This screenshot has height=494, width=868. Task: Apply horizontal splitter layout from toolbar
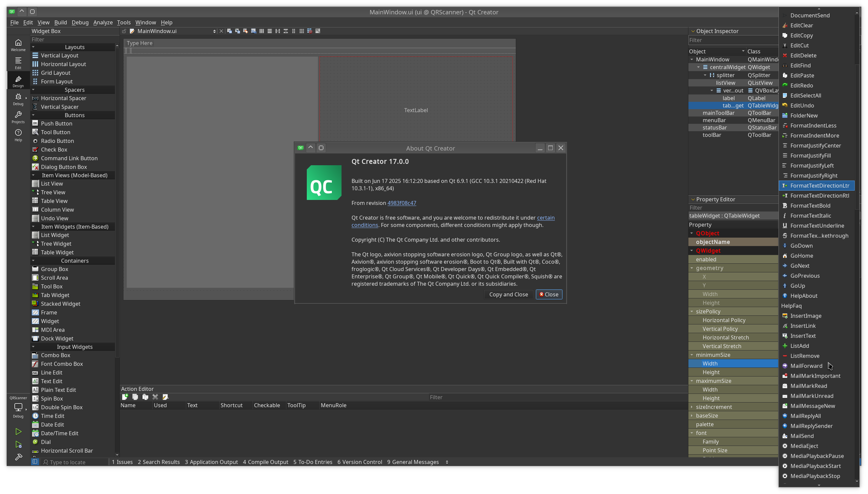277,31
